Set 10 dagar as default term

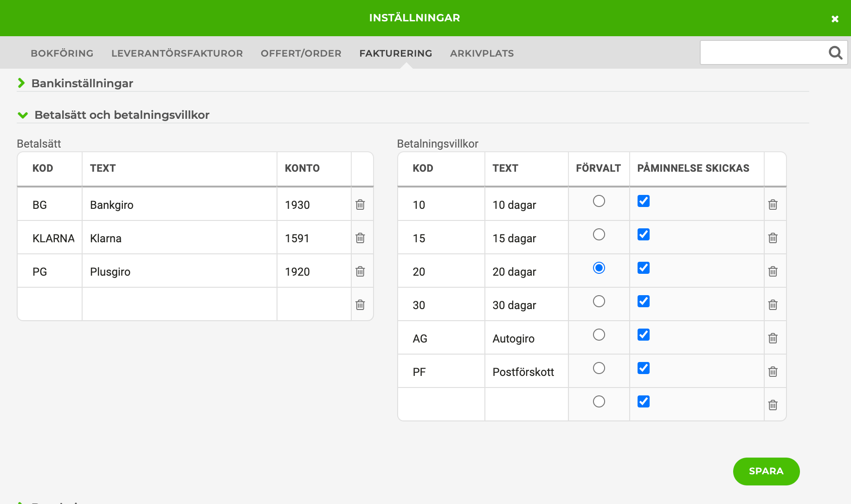599,201
